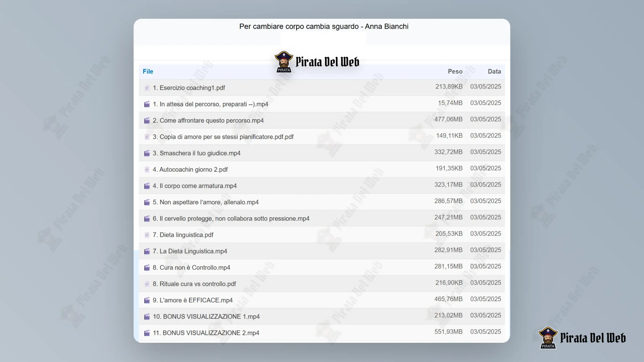Sort by the File column header
This screenshot has height=362, width=644.
coord(148,71)
